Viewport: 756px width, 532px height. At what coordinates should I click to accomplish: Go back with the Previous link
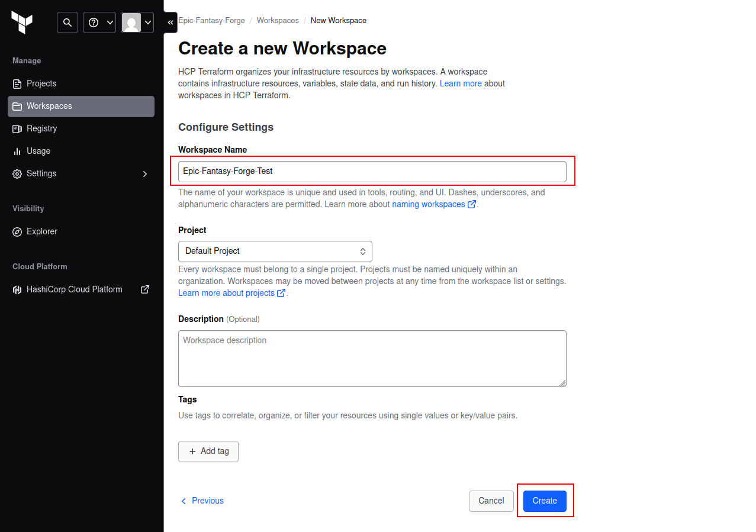(202, 501)
